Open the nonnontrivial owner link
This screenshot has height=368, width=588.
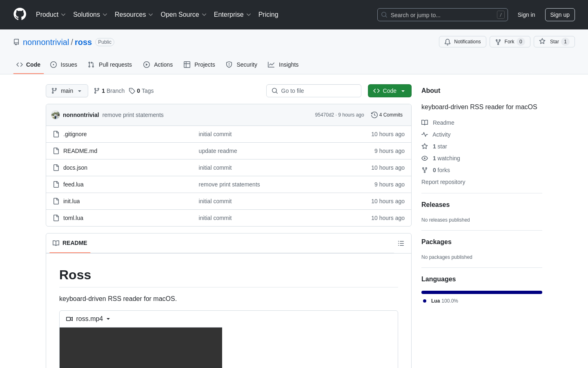46,42
